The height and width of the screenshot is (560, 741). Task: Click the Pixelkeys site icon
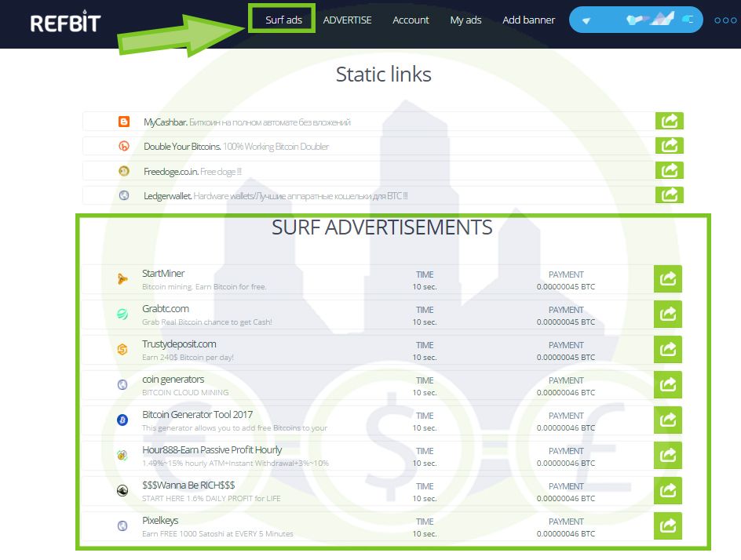(124, 525)
